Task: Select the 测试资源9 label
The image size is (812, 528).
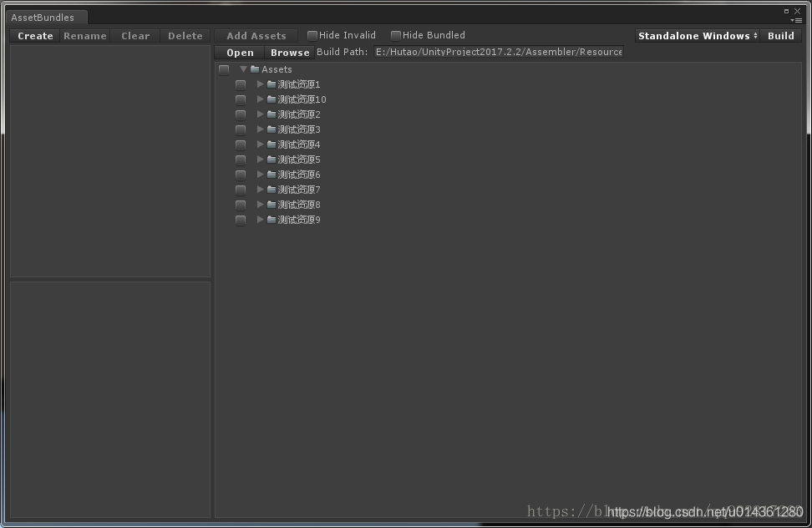Action: coord(299,220)
